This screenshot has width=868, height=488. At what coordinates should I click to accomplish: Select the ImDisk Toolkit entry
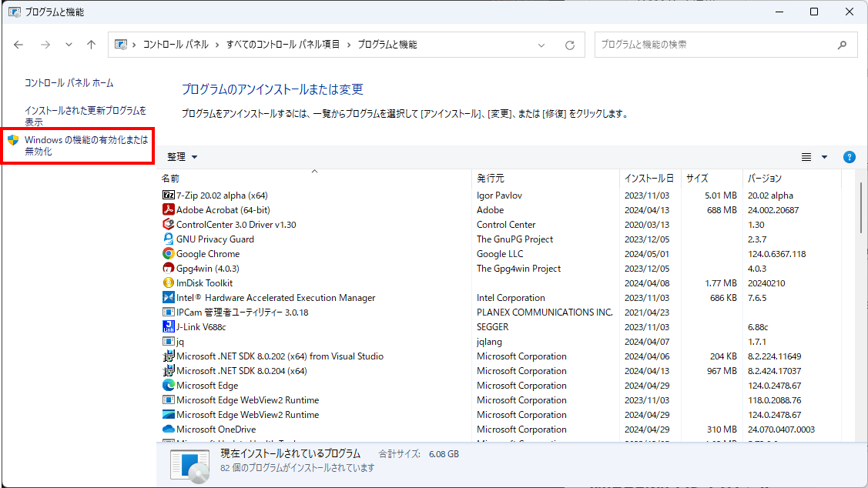(204, 282)
